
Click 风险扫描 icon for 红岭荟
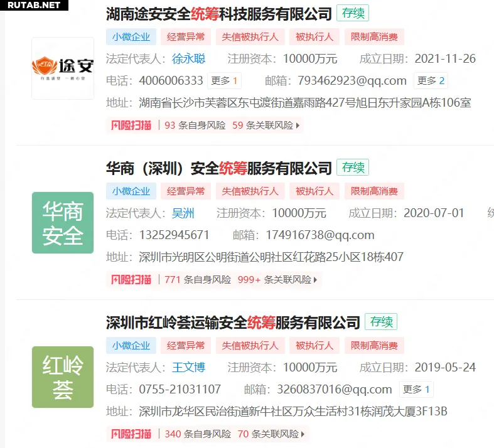(x=131, y=434)
